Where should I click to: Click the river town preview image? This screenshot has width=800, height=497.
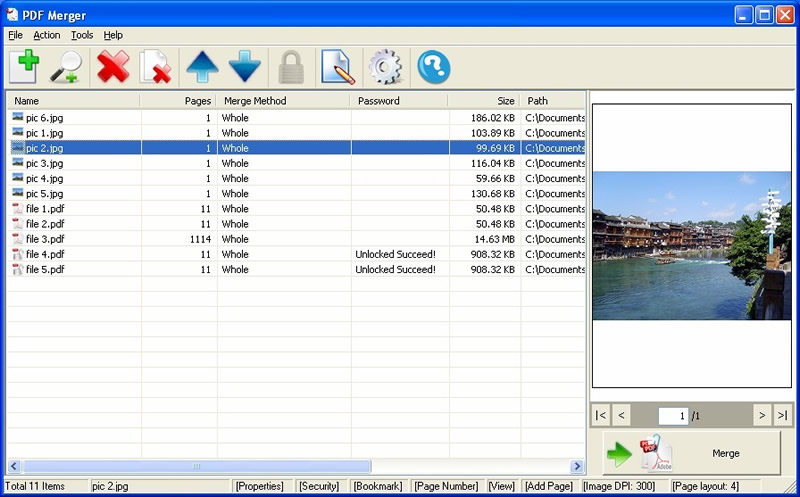[692, 245]
